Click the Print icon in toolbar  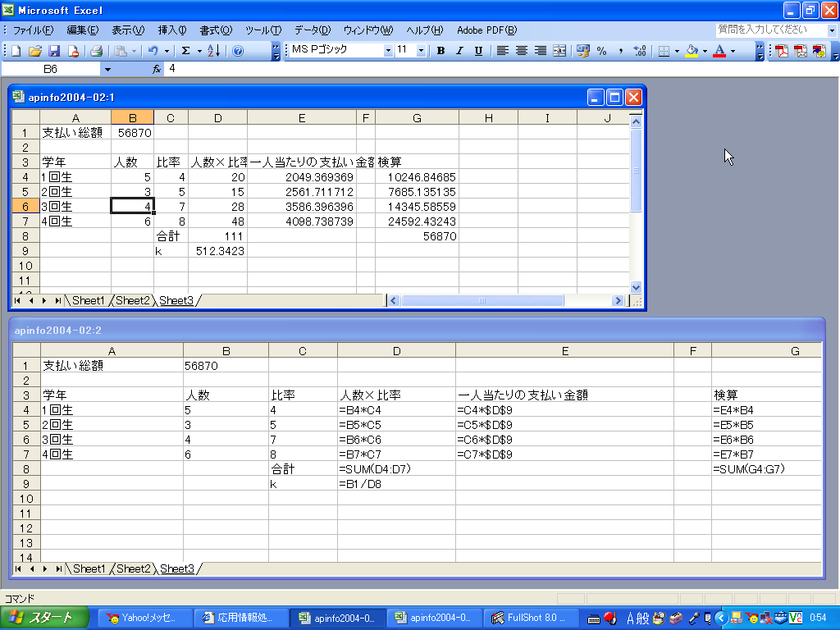(96, 51)
